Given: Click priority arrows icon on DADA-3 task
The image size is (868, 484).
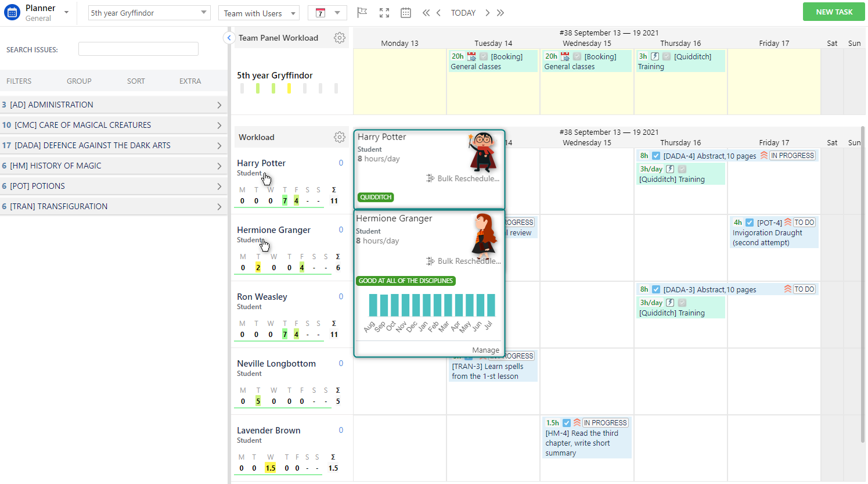Looking at the screenshot, I should (788, 289).
